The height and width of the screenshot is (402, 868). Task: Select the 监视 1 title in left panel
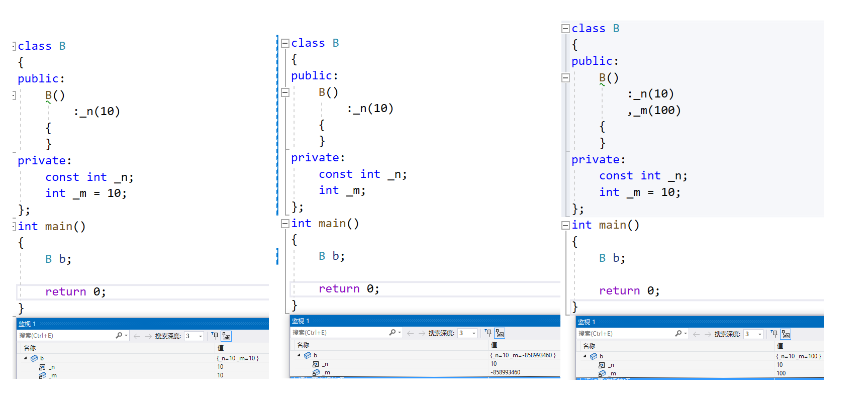point(27,324)
